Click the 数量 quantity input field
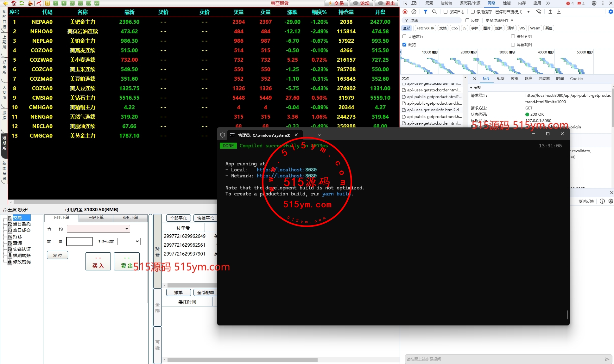The height and width of the screenshot is (364, 614). [x=79, y=241]
